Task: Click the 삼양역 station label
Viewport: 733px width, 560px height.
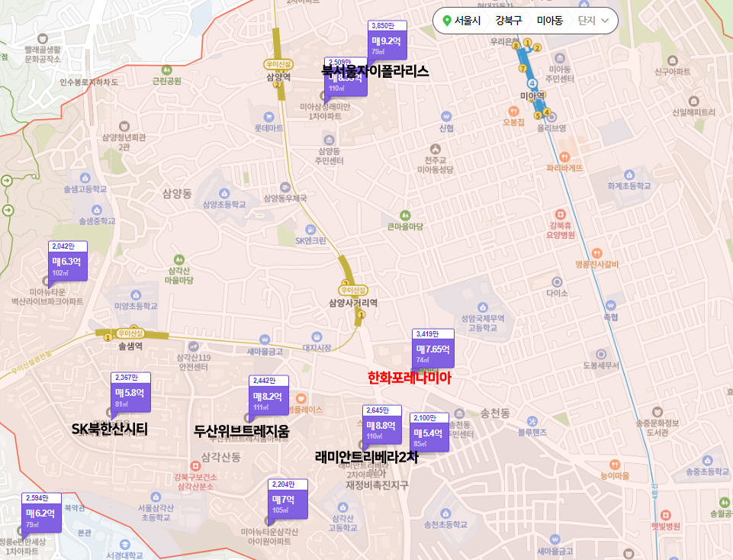Action: pos(278,77)
